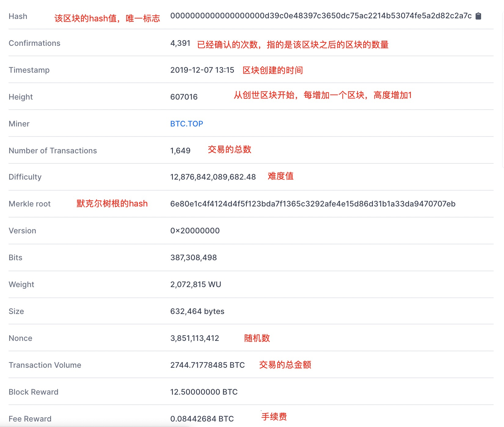The image size is (504, 427).
Task: Select the Block Reward 12.5 BTC
Action: click(204, 392)
